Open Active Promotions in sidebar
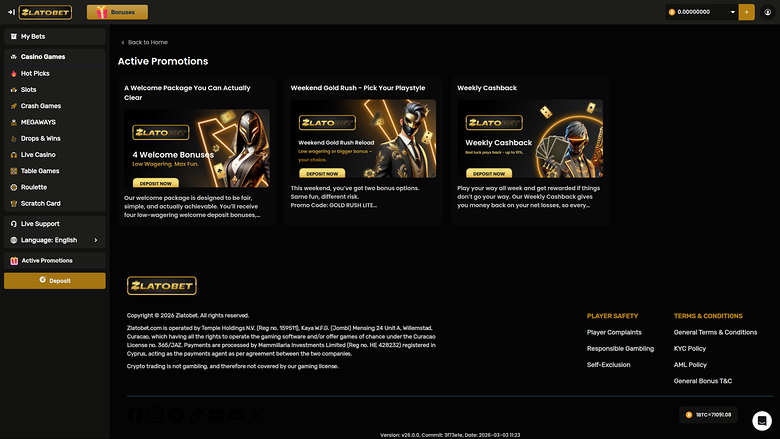This screenshot has width=780, height=439. point(55,261)
